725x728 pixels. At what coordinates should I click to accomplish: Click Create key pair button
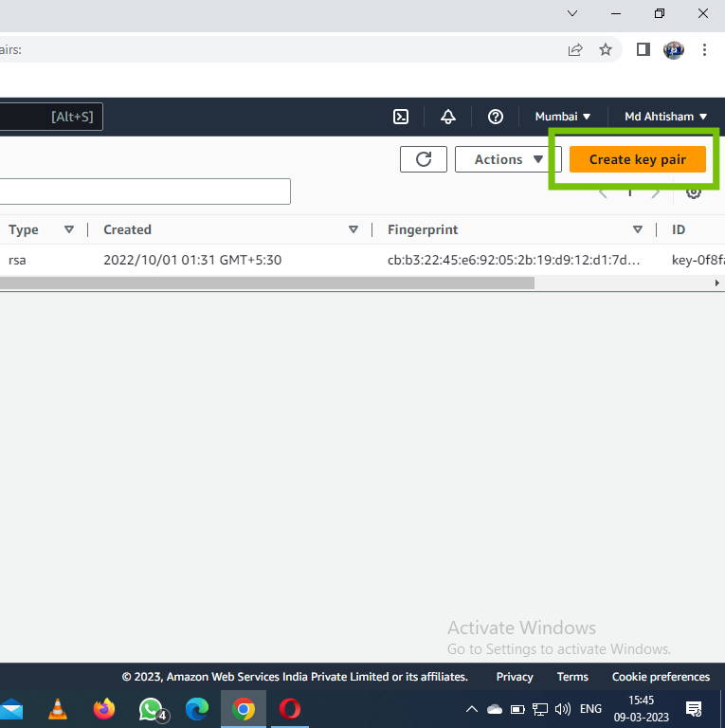point(638,159)
